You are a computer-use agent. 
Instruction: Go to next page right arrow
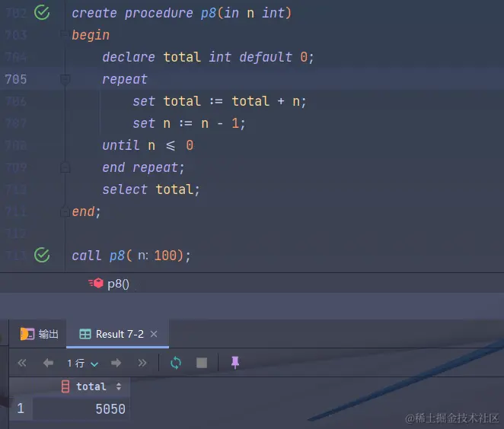pyautogui.click(x=116, y=363)
